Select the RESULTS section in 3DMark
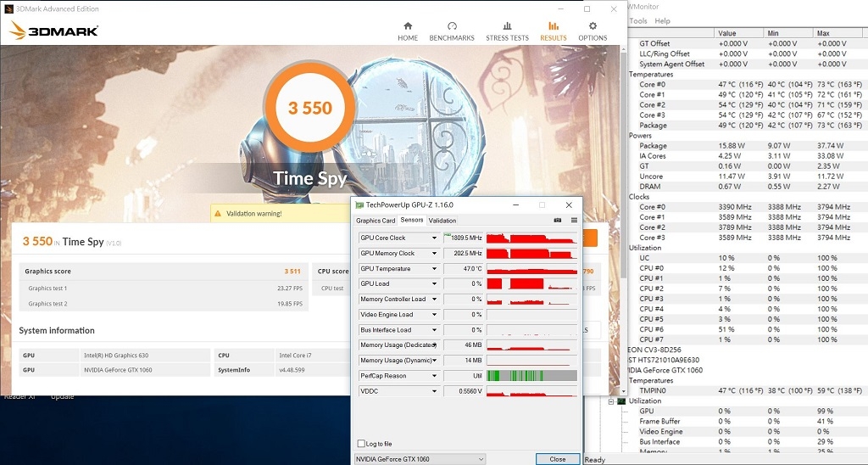 pyautogui.click(x=553, y=31)
